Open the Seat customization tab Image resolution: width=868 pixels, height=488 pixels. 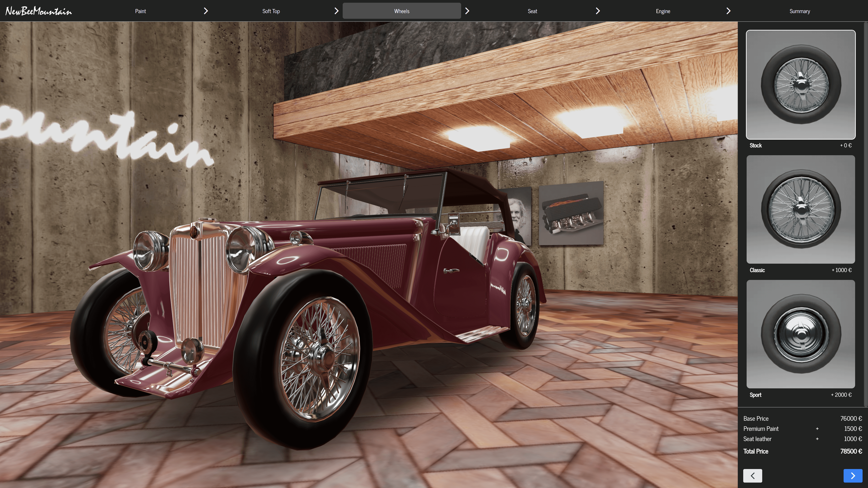[x=532, y=10]
